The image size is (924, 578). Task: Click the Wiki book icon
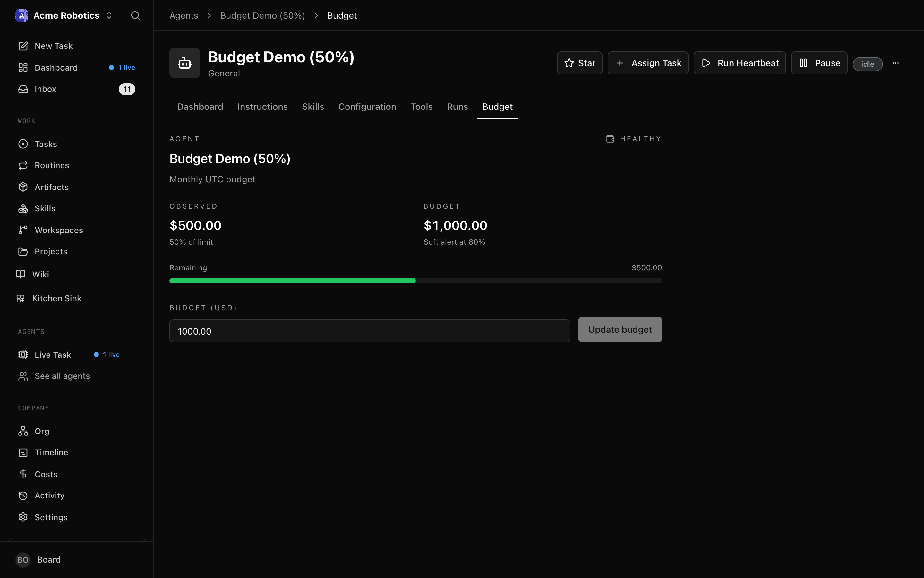[x=21, y=274]
